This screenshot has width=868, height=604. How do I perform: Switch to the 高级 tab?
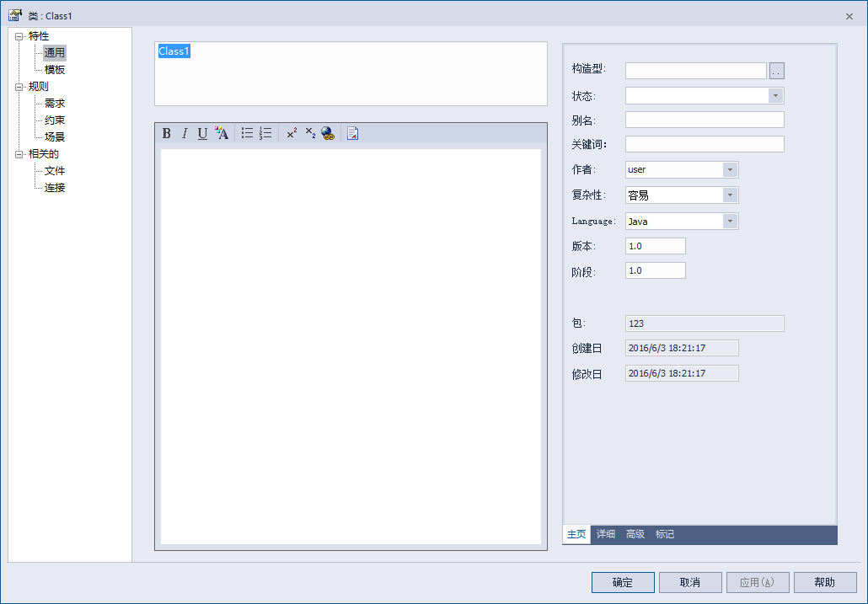[634, 533]
